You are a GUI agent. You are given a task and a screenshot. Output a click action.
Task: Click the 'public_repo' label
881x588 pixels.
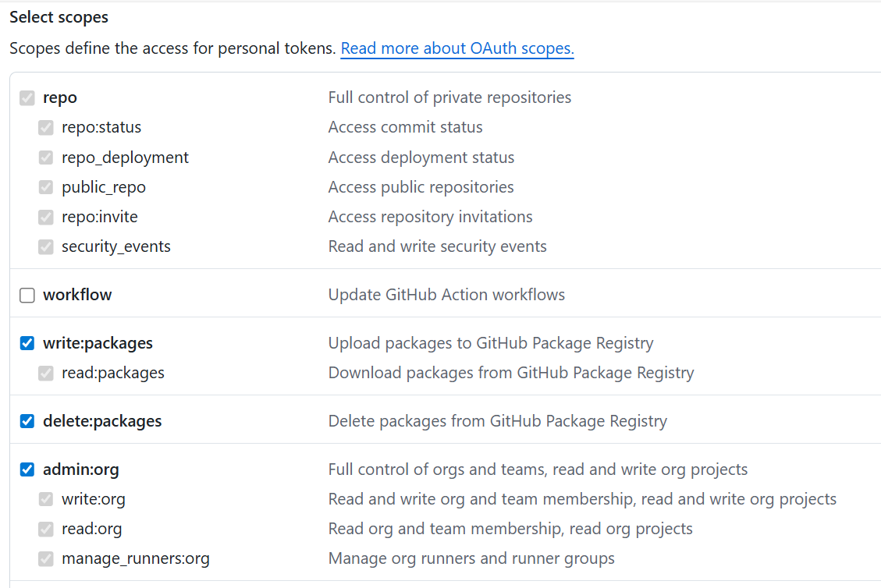(104, 187)
